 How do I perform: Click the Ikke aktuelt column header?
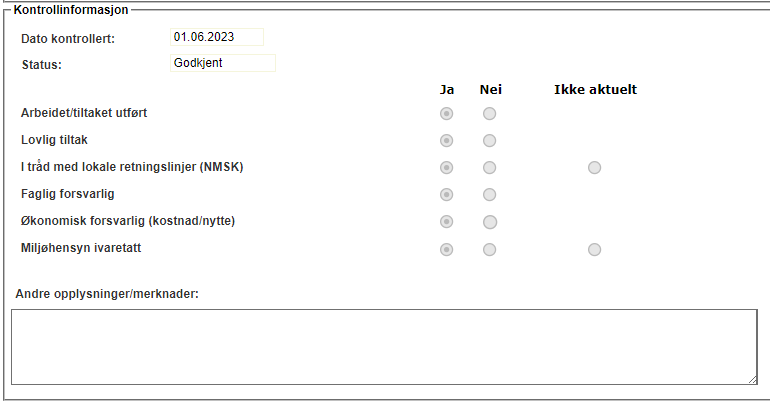click(x=595, y=89)
